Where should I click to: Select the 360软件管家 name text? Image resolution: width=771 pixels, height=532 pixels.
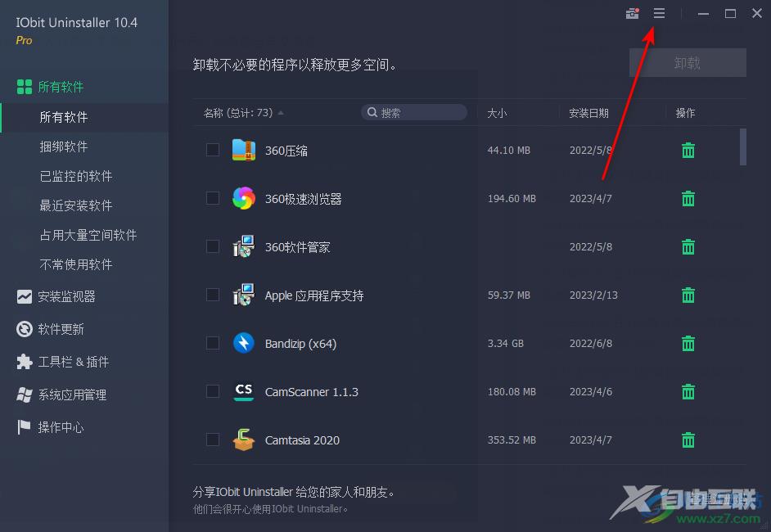tap(297, 247)
